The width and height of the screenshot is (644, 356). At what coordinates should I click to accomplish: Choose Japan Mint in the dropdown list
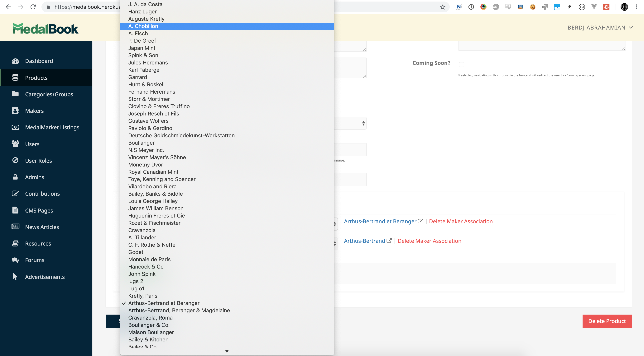(227, 48)
